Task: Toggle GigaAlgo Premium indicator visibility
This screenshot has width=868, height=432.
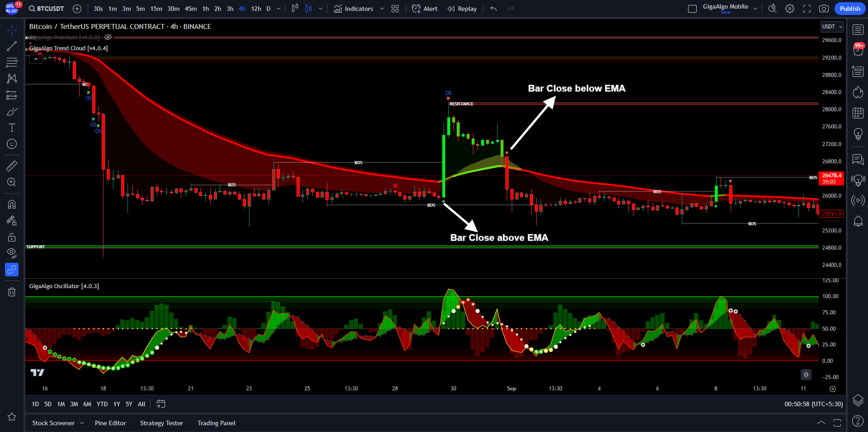Action: (x=108, y=37)
